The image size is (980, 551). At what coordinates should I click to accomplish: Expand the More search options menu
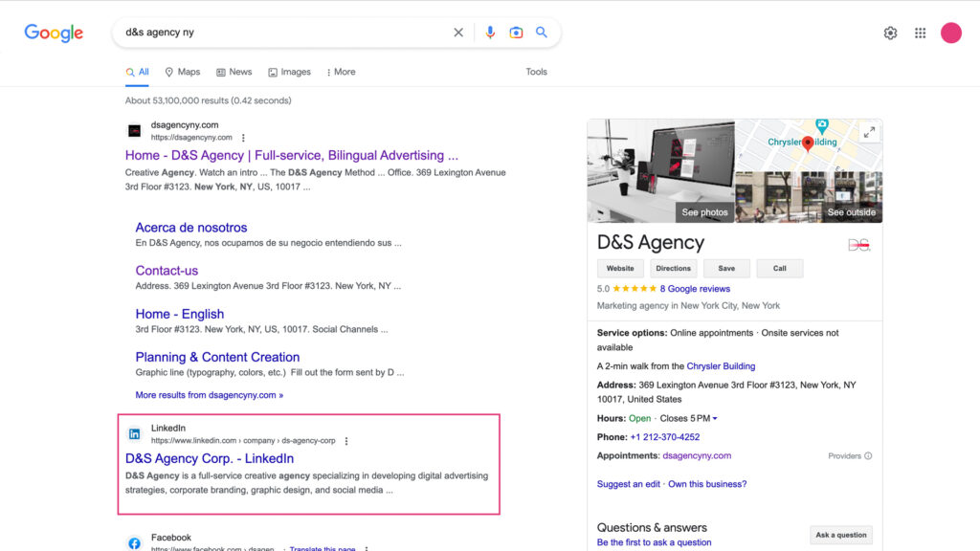click(342, 73)
